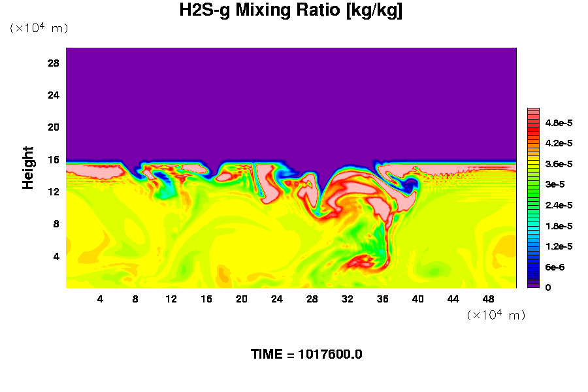Click the 0 label on the colorbar

coord(547,288)
